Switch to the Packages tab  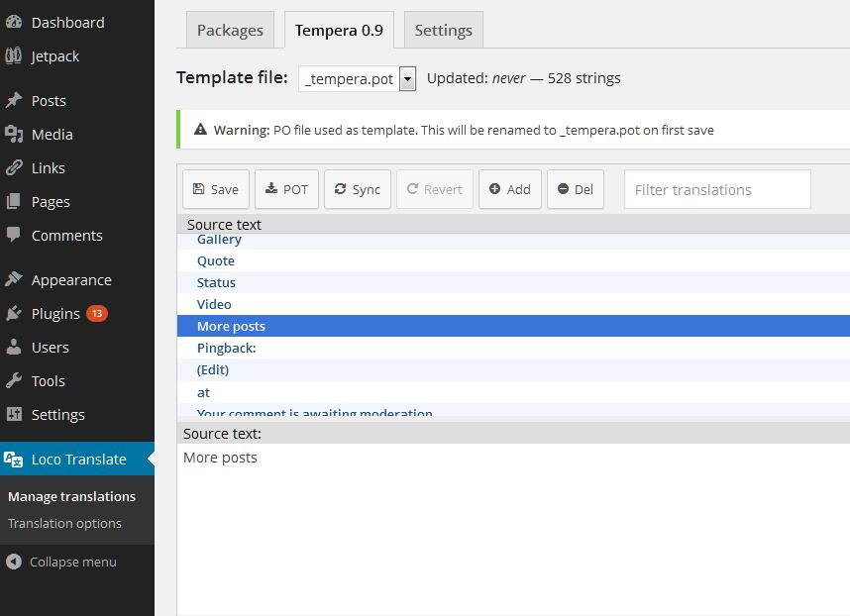pos(231,30)
